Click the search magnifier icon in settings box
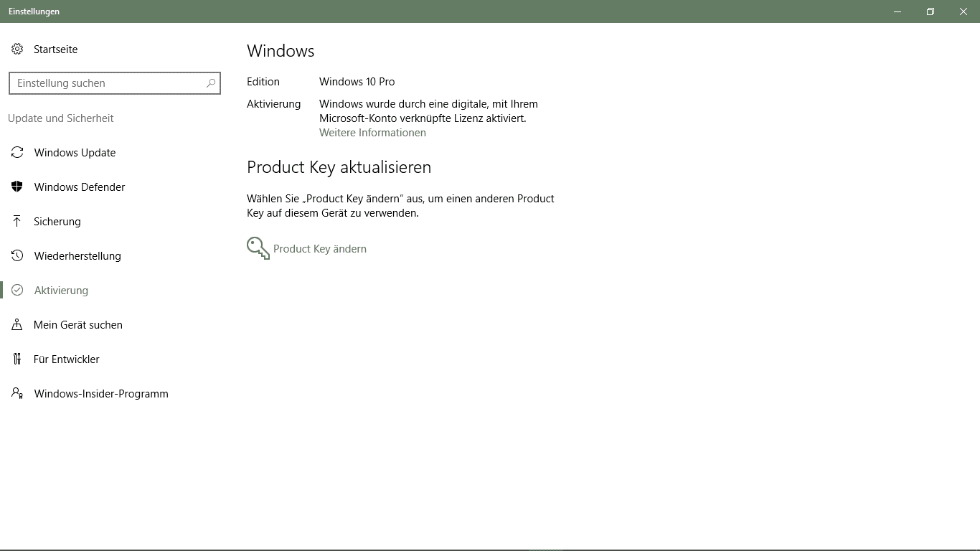 (210, 83)
